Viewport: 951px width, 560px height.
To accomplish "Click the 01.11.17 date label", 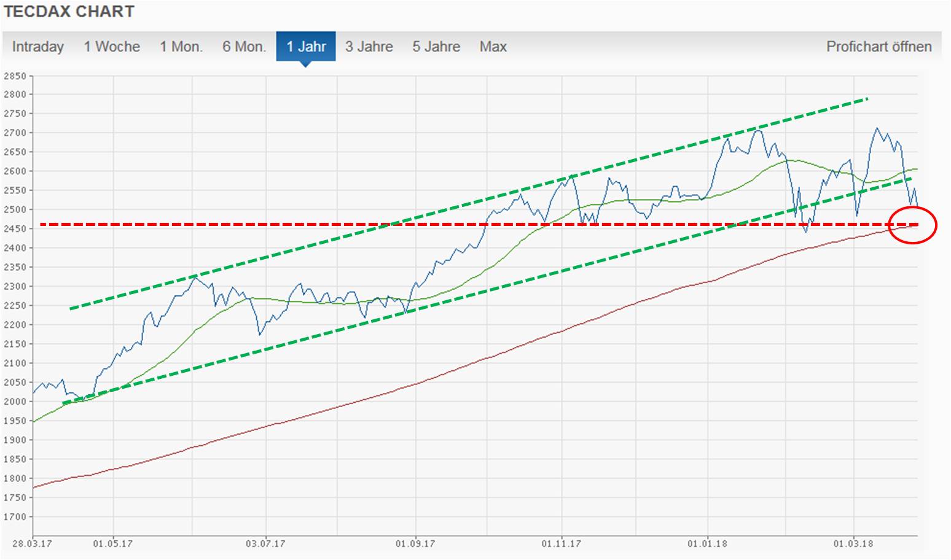I will 562,544.
